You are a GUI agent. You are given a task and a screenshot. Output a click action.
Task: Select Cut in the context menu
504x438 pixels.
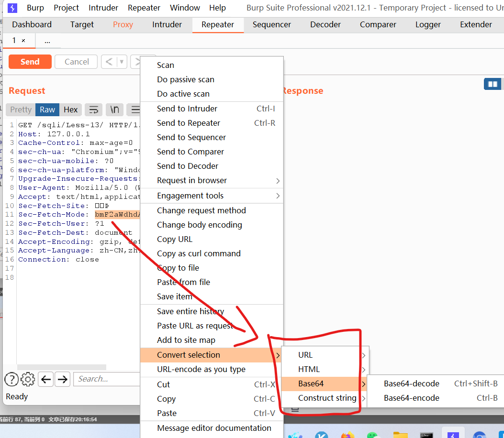[x=212, y=385]
